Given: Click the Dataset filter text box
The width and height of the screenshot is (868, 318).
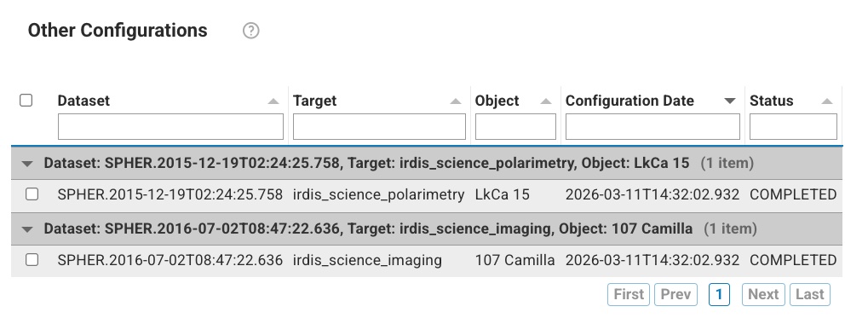Looking at the screenshot, I should [170, 126].
